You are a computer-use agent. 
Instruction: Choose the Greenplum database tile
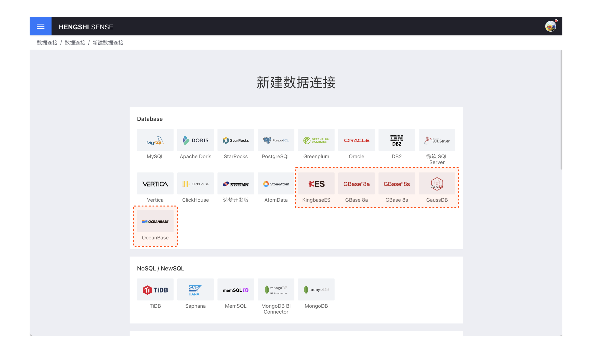pyautogui.click(x=316, y=140)
